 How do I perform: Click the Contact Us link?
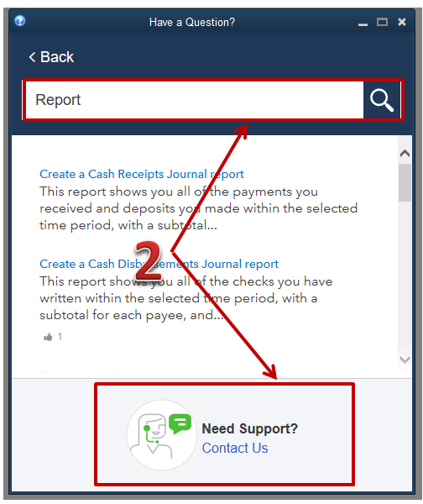(x=235, y=448)
